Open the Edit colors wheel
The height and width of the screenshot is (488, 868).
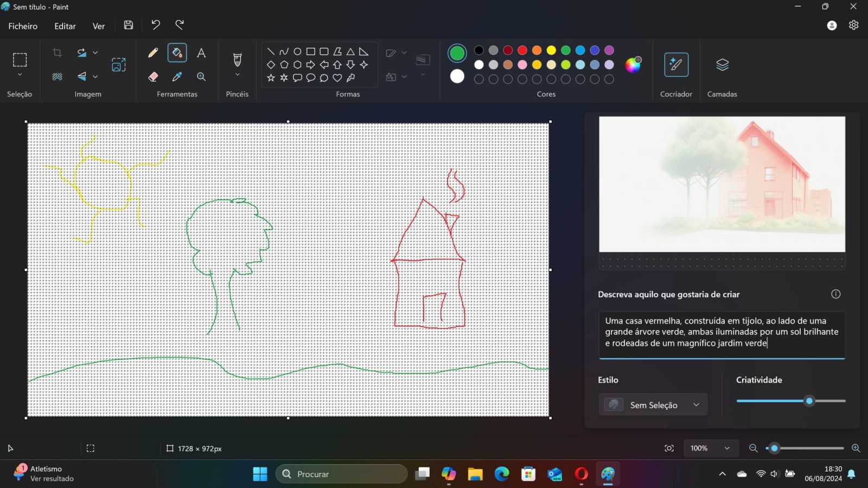[633, 65]
